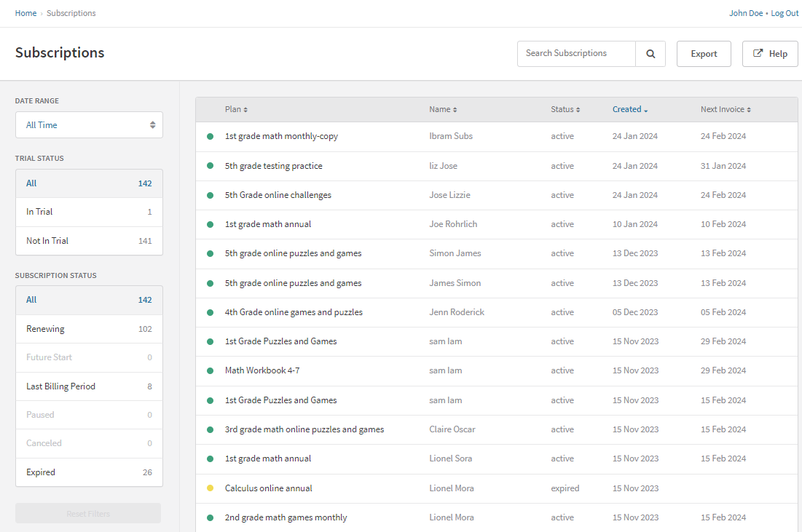Click the Log Out link
The image size is (802, 532).
click(785, 12)
